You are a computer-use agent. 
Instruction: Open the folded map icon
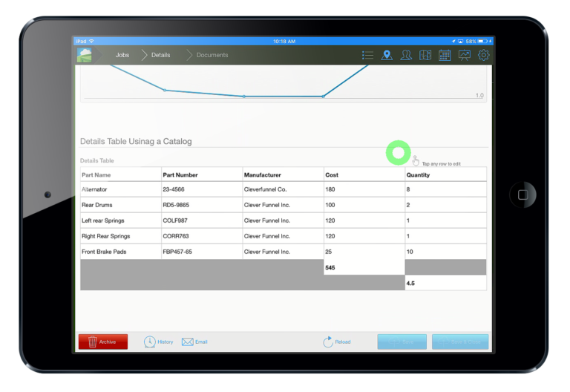pos(425,55)
